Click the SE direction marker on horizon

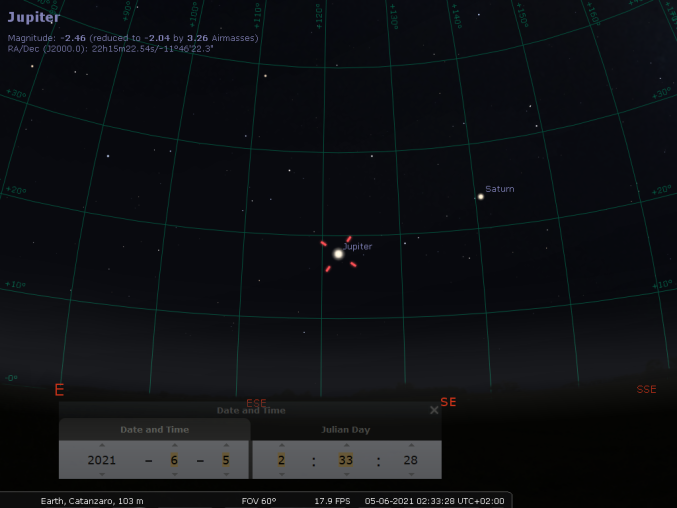448,402
